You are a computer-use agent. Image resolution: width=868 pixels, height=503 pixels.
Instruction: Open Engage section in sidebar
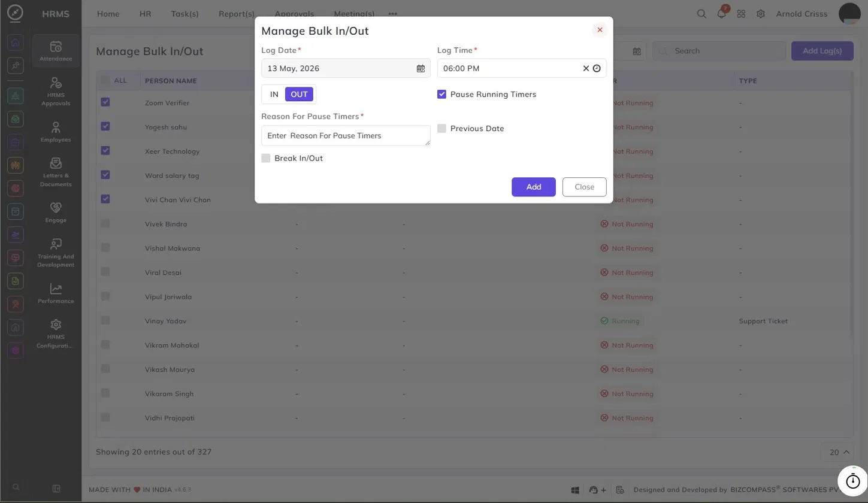pos(56,212)
